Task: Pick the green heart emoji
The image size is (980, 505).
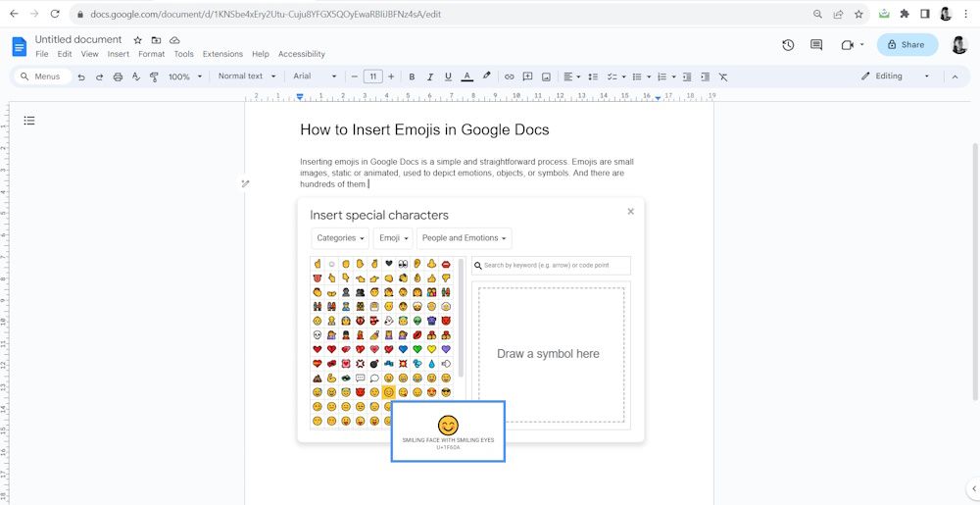Action: 416,349
